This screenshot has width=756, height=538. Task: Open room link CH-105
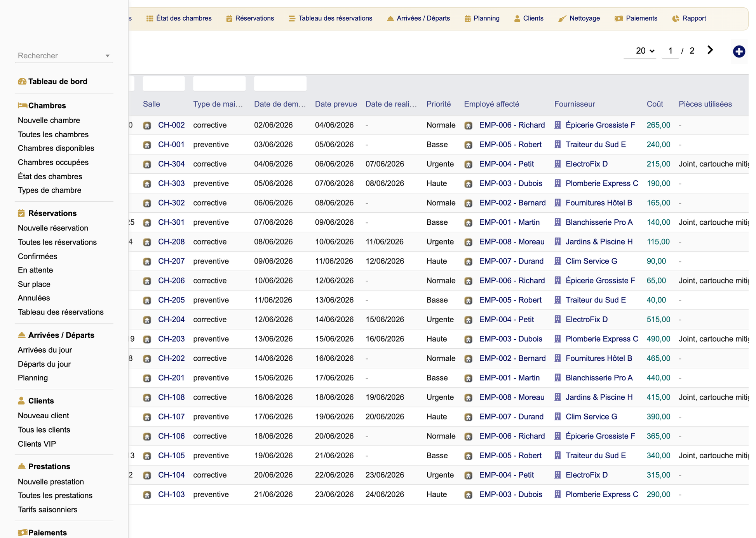[171, 456]
